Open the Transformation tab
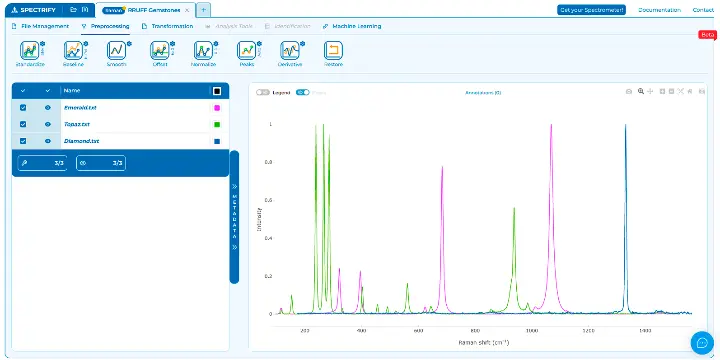This screenshot has width=720, height=360. point(168,26)
